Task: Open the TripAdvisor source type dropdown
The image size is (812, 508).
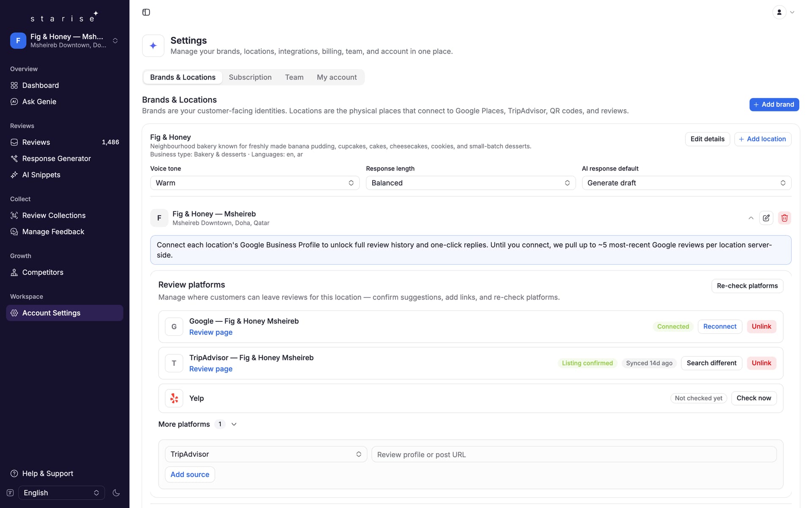Action: pos(266,454)
